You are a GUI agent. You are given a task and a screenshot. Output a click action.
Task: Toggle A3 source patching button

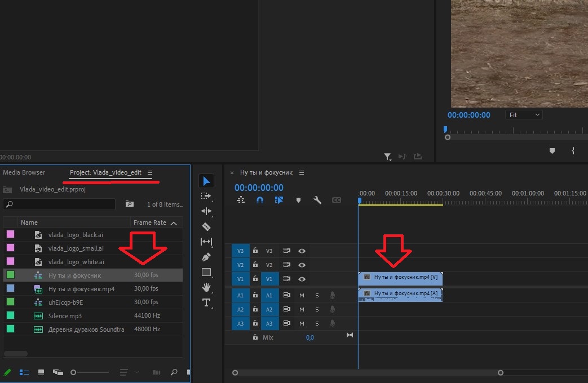[x=240, y=323]
